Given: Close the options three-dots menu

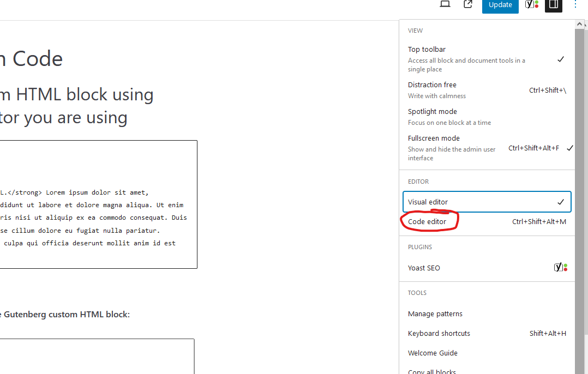Looking at the screenshot, I should click(575, 4).
